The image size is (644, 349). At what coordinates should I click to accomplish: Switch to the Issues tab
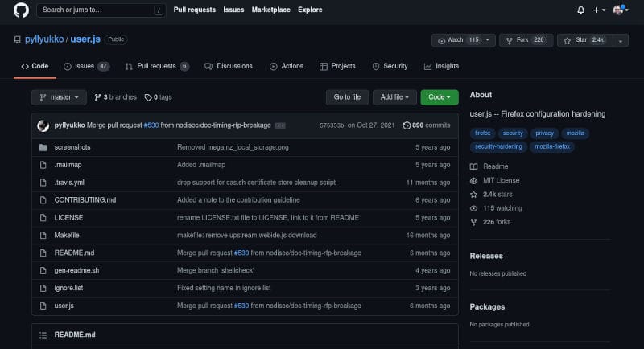(86, 66)
